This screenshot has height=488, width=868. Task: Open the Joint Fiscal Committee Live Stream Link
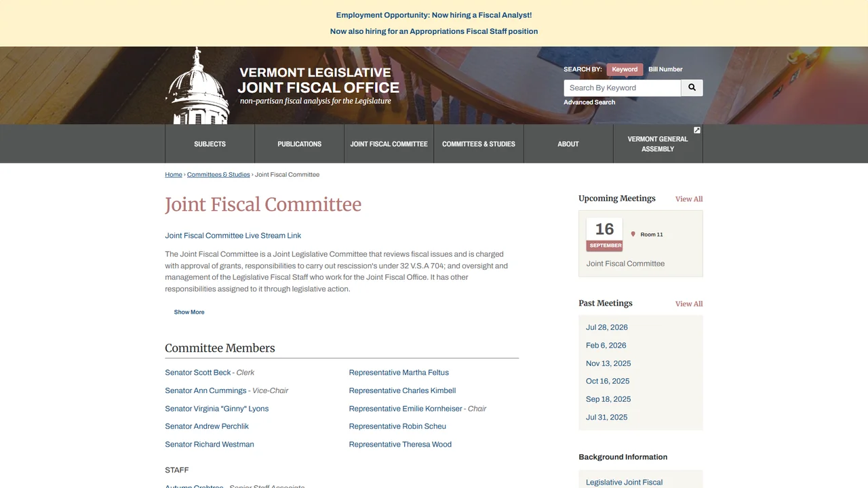pos(233,236)
